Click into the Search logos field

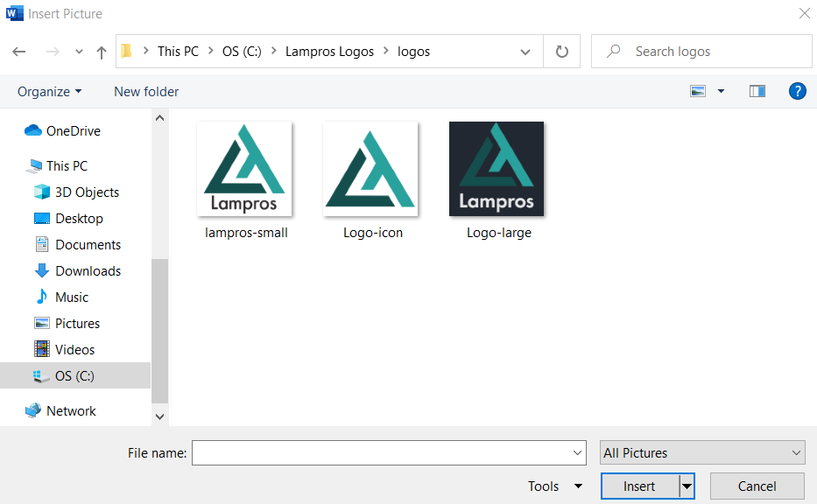click(x=701, y=52)
